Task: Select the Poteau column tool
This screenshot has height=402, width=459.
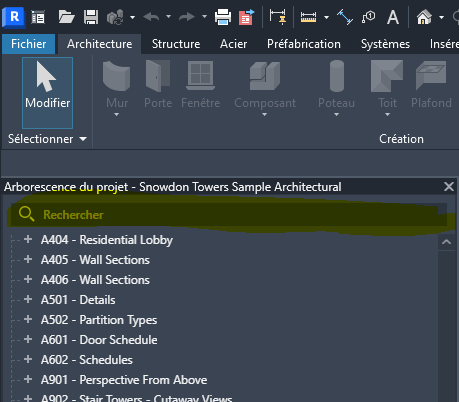Action: [336, 85]
